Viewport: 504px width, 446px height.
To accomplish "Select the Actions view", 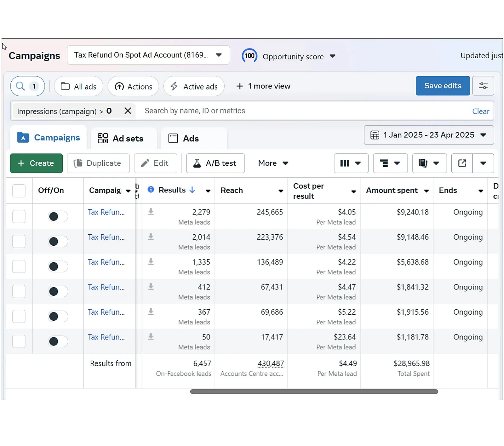I will pyautogui.click(x=133, y=86).
